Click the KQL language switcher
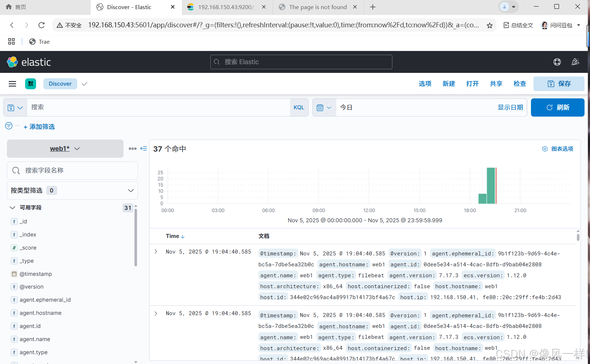This screenshot has height=364, width=590. [x=299, y=107]
